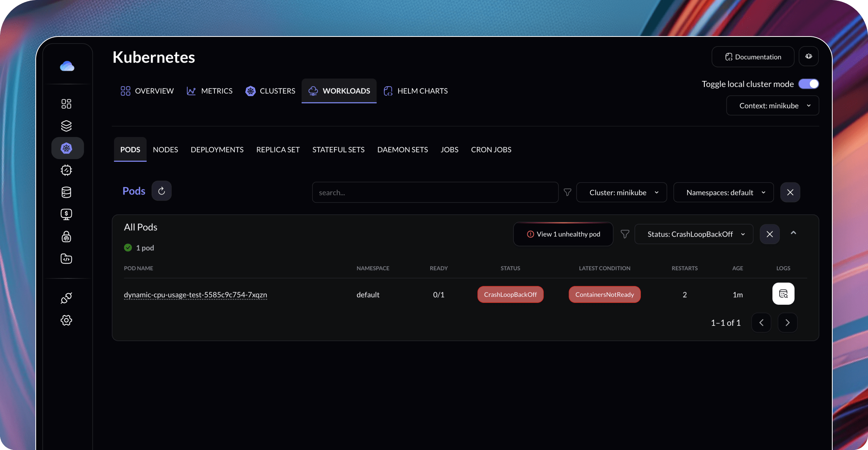Toggle local cluster mode switch
868x450 pixels.
(x=809, y=84)
